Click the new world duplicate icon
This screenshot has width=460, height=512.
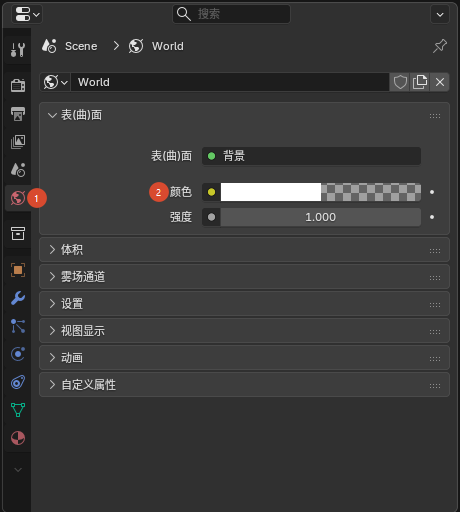(420, 82)
